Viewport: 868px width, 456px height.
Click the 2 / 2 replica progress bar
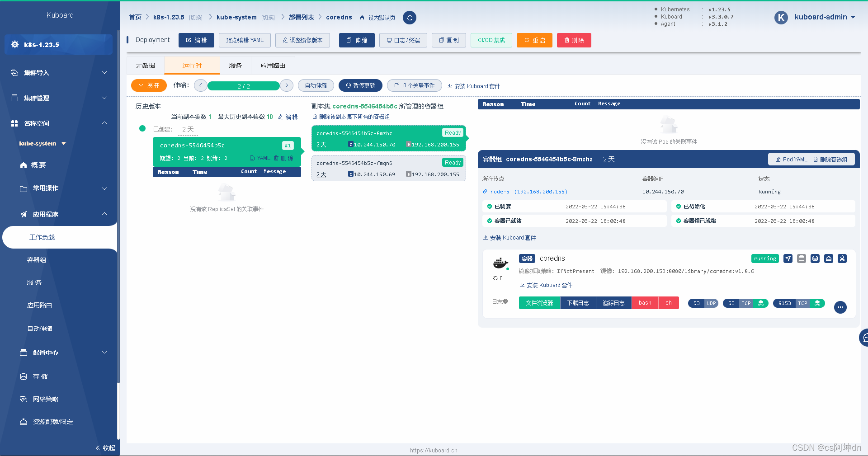point(244,86)
